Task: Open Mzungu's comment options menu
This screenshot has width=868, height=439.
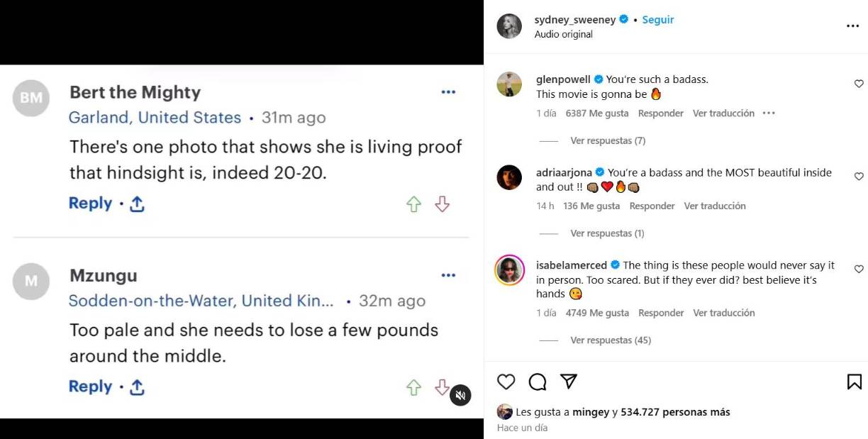Action: click(x=448, y=275)
